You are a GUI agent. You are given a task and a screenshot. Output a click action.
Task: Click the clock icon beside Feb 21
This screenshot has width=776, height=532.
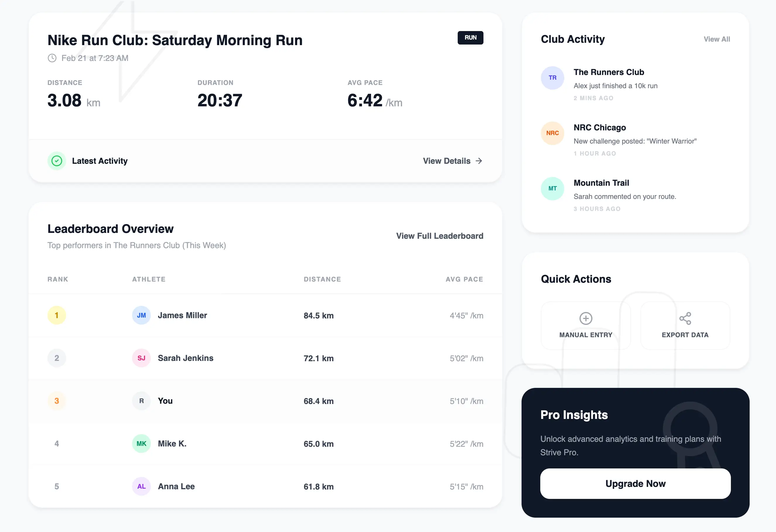[52, 58]
